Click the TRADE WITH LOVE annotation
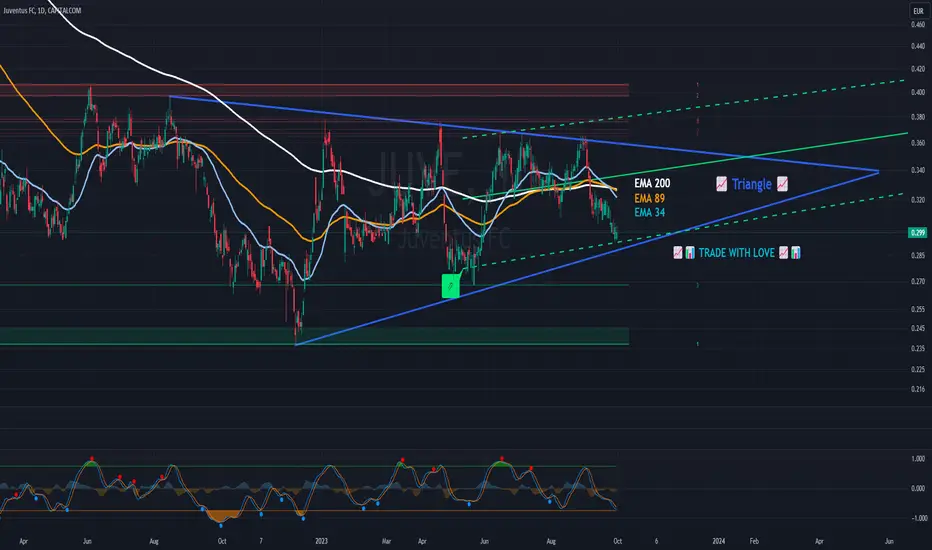The height and width of the screenshot is (550, 932). [x=736, y=253]
